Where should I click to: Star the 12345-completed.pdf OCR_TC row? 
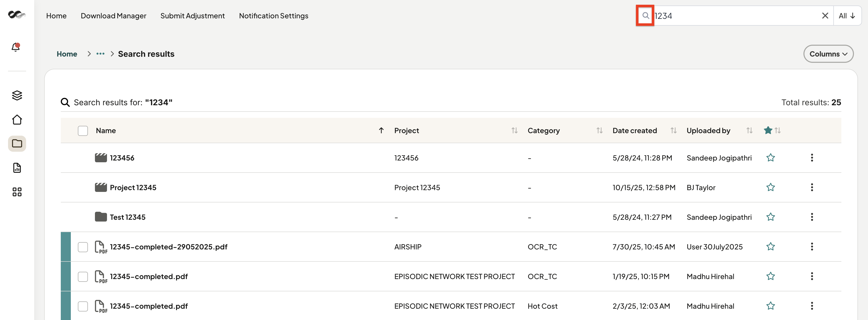click(770, 276)
